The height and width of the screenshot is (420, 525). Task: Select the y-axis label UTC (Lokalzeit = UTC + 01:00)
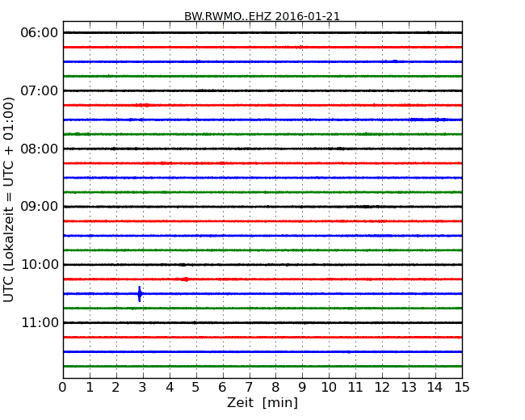pyautogui.click(x=9, y=199)
